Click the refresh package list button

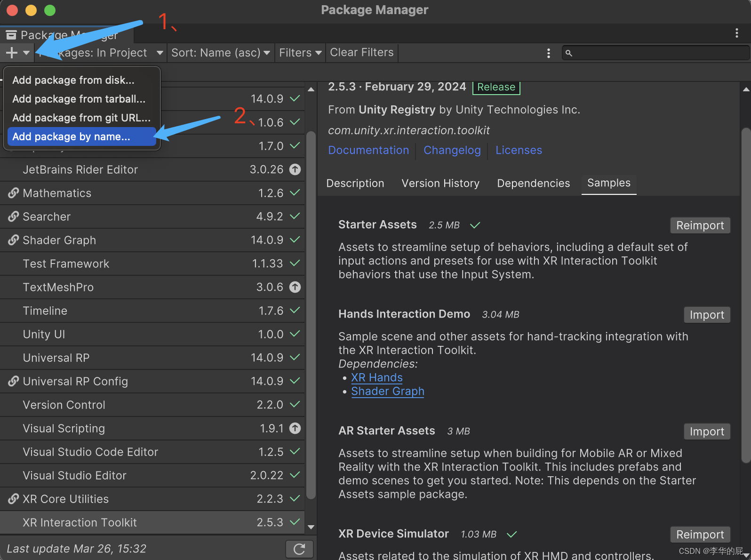click(299, 549)
